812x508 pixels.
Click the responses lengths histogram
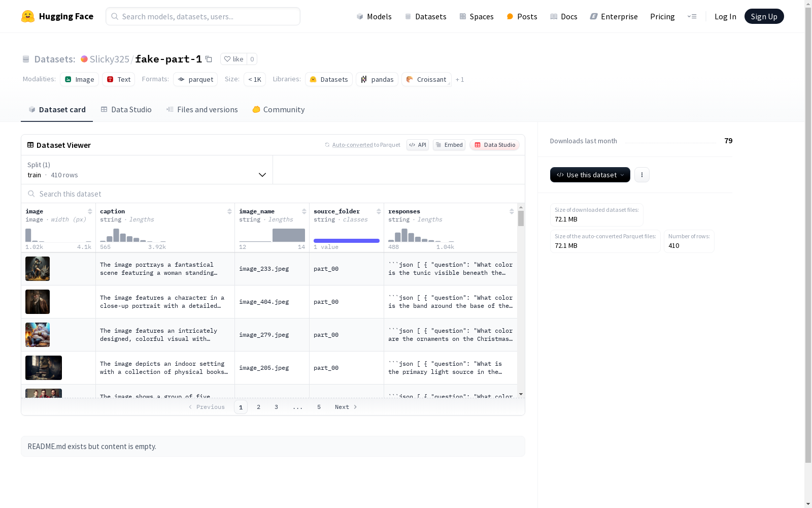pyautogui.click(x=421, y=235)
